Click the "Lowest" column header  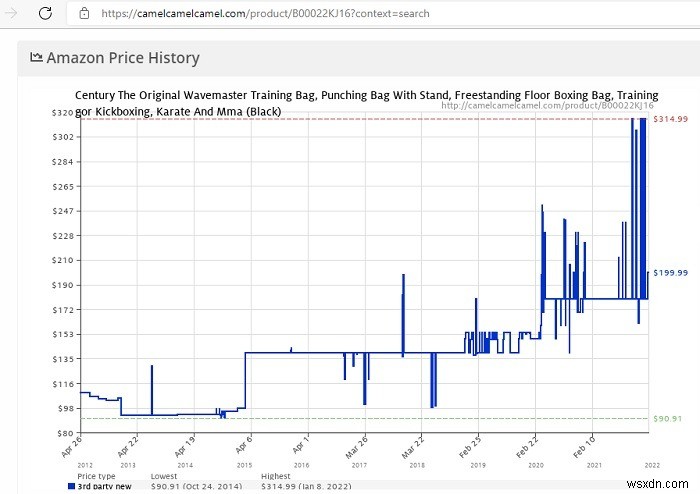[164, 476]
